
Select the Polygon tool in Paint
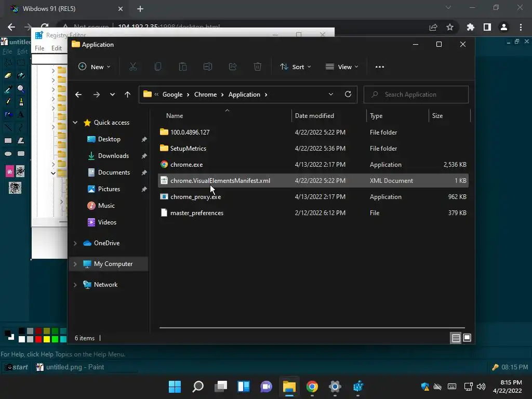point(21,140)
